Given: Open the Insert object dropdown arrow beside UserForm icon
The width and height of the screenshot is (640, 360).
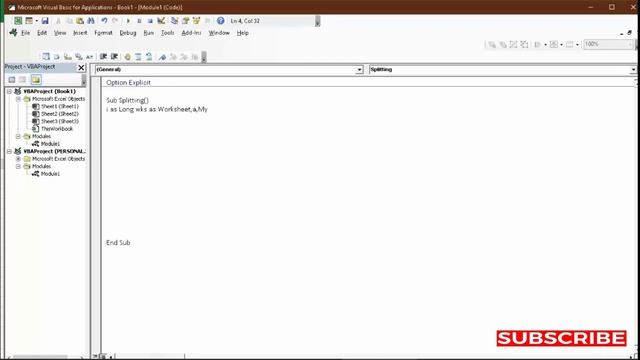Looking at the screenshot, I should click(36, 20).
